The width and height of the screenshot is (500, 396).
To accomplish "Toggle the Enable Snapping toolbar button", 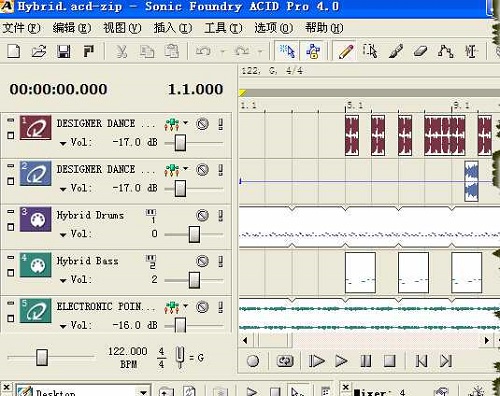I will click(287, 51).
